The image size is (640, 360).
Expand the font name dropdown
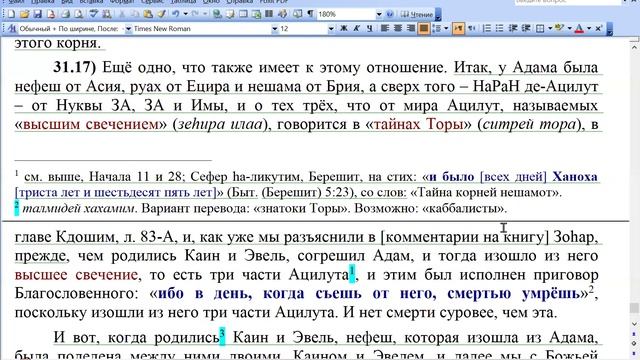[x=275, y=29]
